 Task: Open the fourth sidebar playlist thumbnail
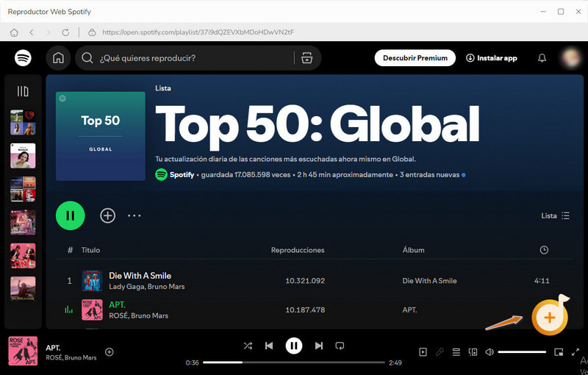[23, 222]
